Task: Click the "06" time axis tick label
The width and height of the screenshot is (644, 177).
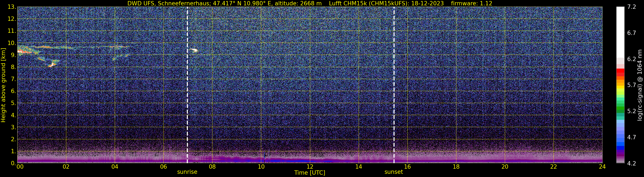Action: [164, 167]
